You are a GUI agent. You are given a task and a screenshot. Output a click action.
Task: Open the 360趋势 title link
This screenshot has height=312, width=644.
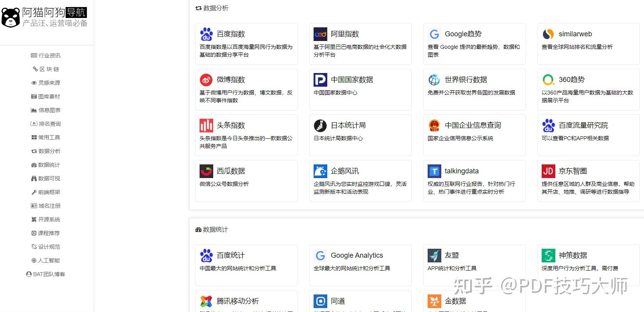pyautogui.click(x=572, y=80)
